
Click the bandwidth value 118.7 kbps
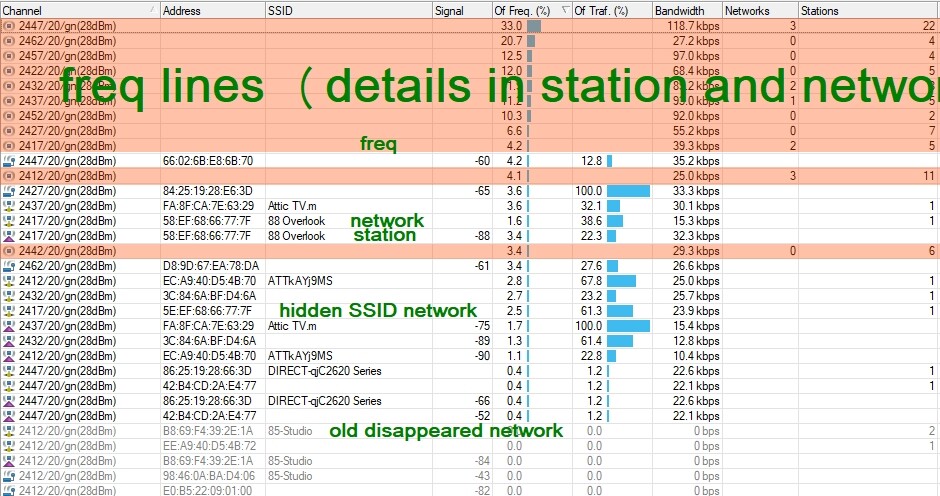(694, 26)
